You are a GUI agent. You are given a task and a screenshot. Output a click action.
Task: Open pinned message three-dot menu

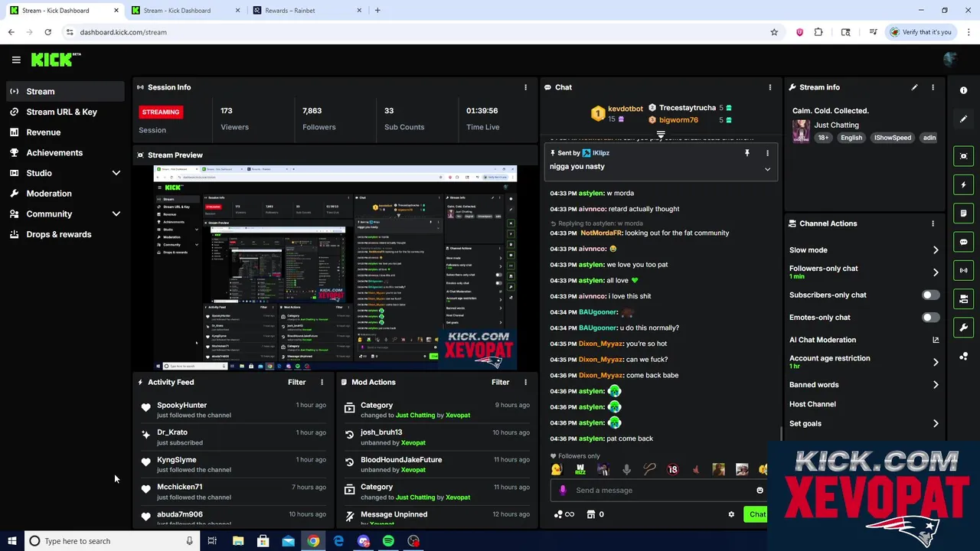point(767,153)
